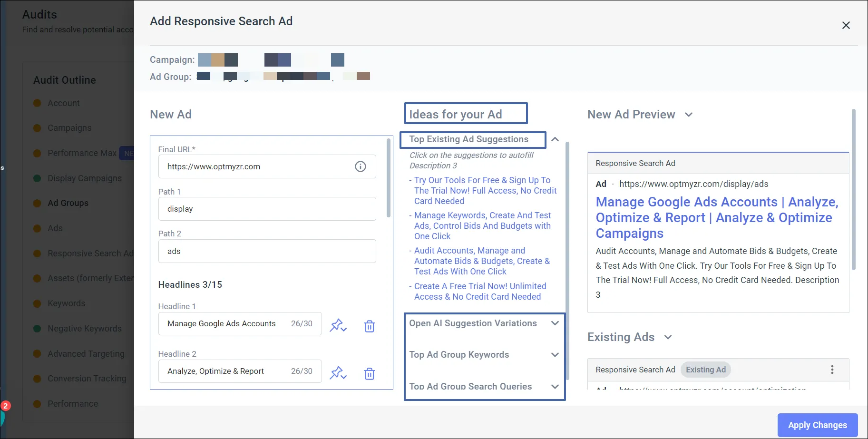Select Display Campaigns in Audit Outline
The image size is (868, 439).
tap(84, 178)
